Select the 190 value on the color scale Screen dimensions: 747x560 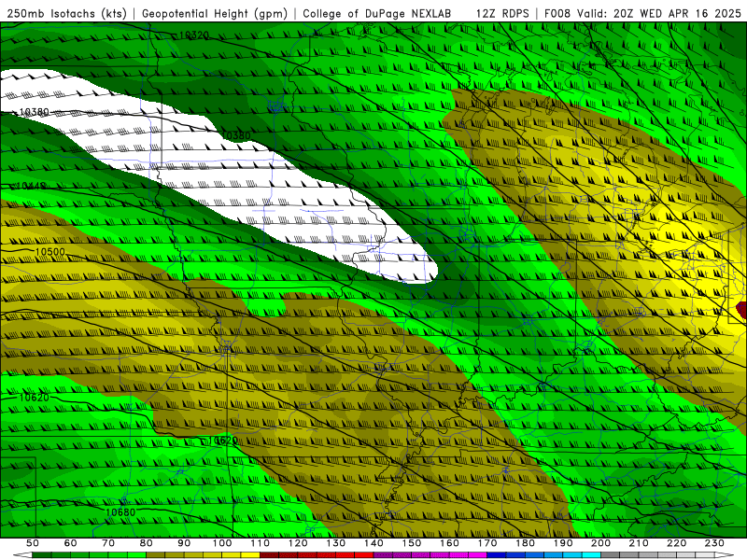click(x=563, y=543)
